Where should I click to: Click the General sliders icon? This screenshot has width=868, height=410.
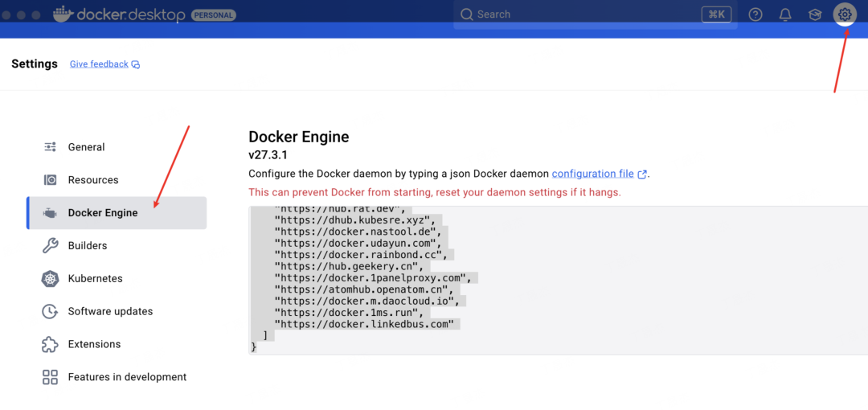51,147
